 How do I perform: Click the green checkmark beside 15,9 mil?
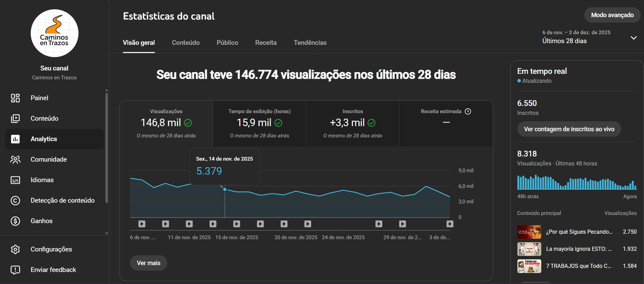pyautogui.click(x=279, y=123)
